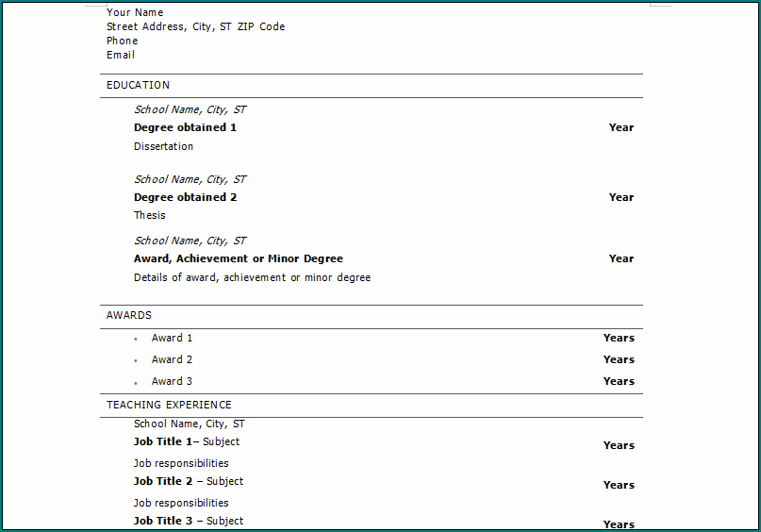The width and height of the screenshot is (761, 532).
Task: Select the "Job Title 3 – Subject" line
Action: [189, 521]
